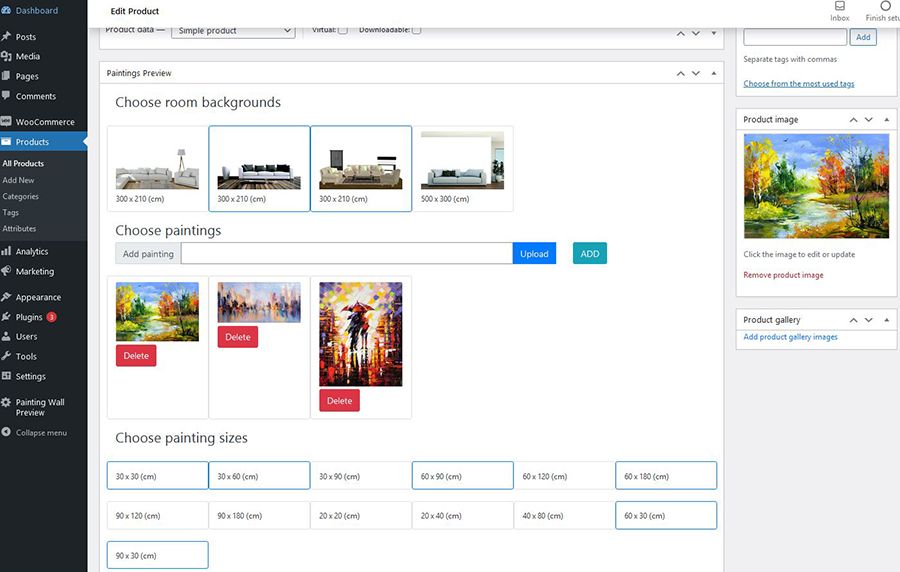This screenshot has width=900, height=572.
Task: Open Plugins with update badge
Action: [x=30, y=317]
